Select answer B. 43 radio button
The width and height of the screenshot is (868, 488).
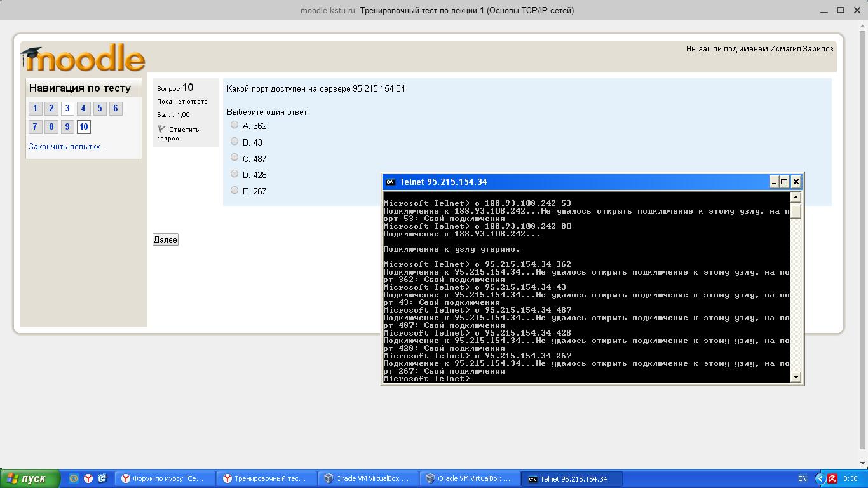(x=234, y=142)
